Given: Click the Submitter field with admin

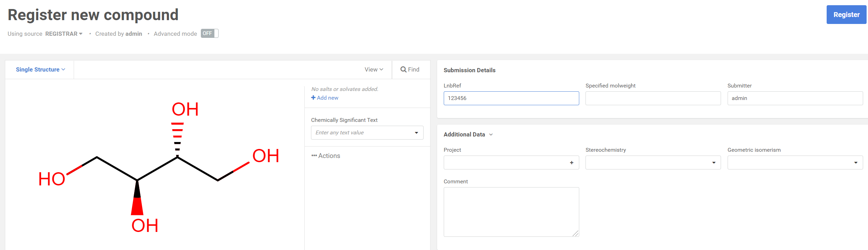Looking at the screenshot, I should click(x=795, y=98).
